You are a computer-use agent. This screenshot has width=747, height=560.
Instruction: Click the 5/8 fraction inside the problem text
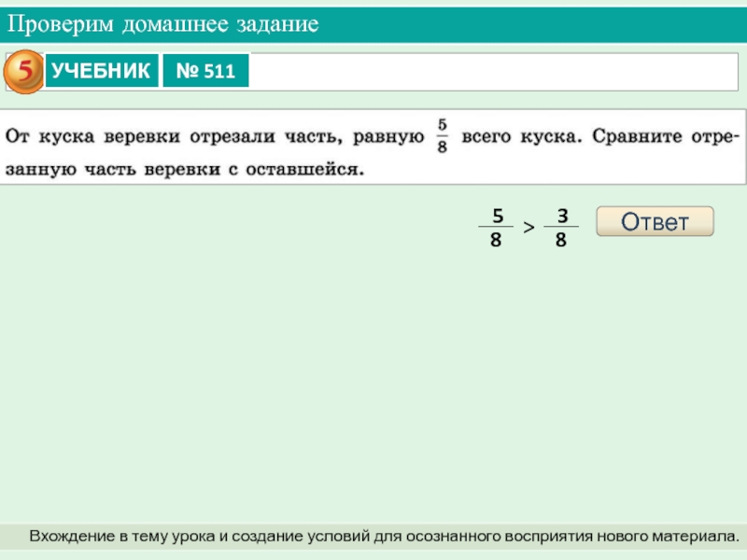click(442, 135)
